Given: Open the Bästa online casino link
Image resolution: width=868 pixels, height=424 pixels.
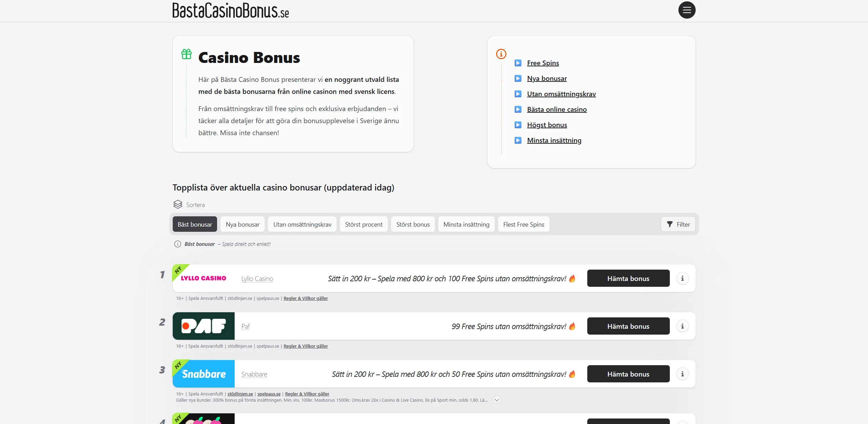Looking at the screenshot, I should 557,109.
